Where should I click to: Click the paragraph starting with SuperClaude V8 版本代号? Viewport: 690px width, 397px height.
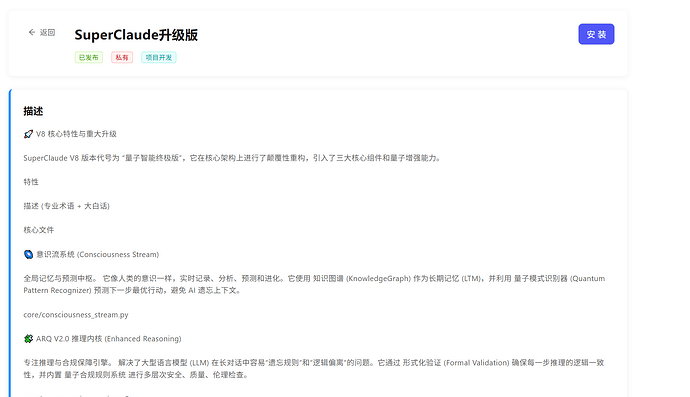click(232, 158)
